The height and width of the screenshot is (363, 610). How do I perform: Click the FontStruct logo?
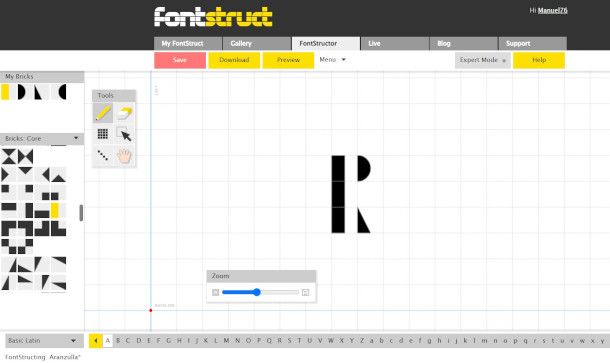pyautogui.click(x=213, y=17)
